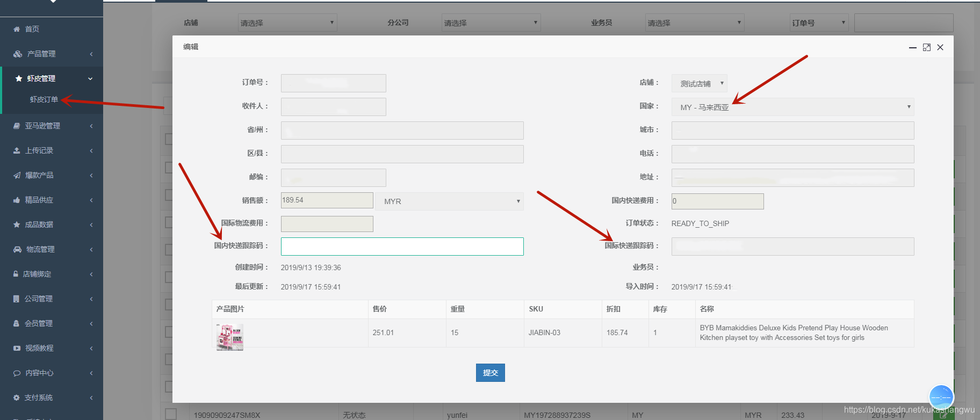The image size is (980, 420).
Task: Click the 内容中心 comment icon
Action: tap(17, 373)
